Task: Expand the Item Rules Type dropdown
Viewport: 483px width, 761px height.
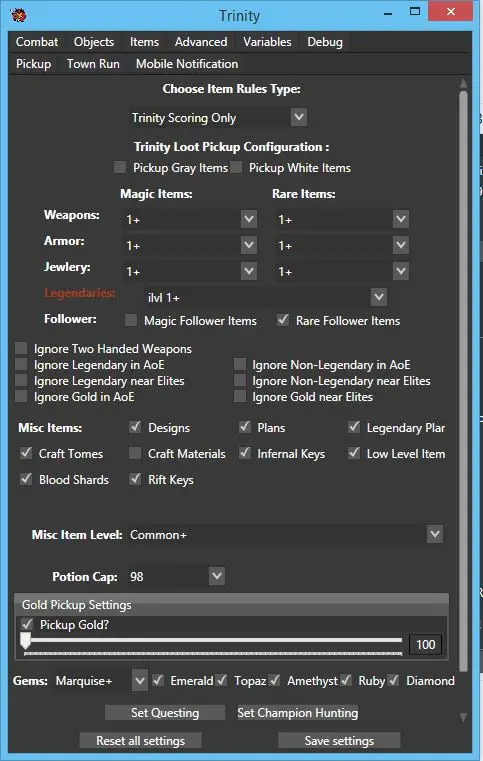Action: coord(299,117)
